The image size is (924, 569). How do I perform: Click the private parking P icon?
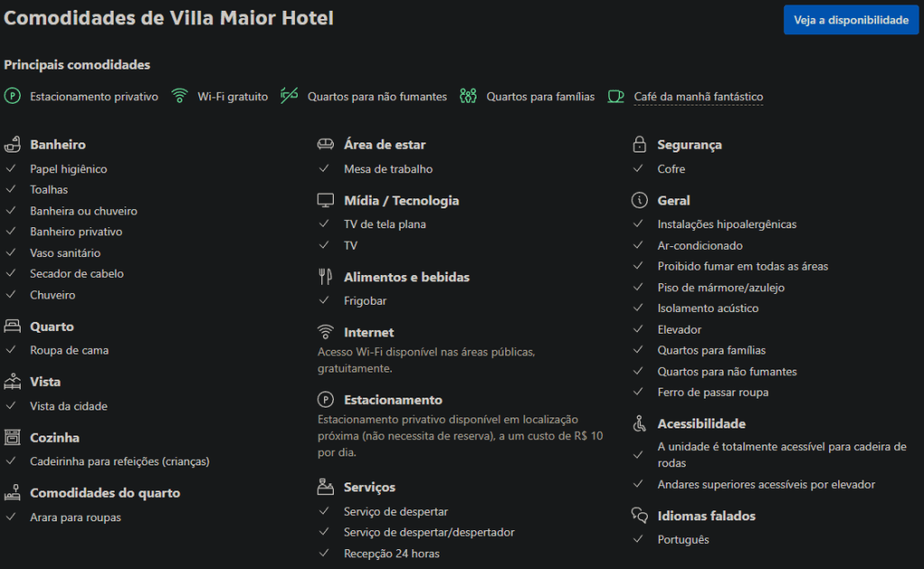pos(13,96)
